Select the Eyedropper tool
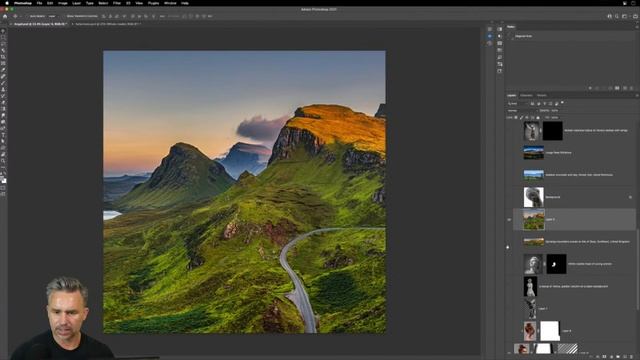Screen dimensions: 640x360 [3, 70]
